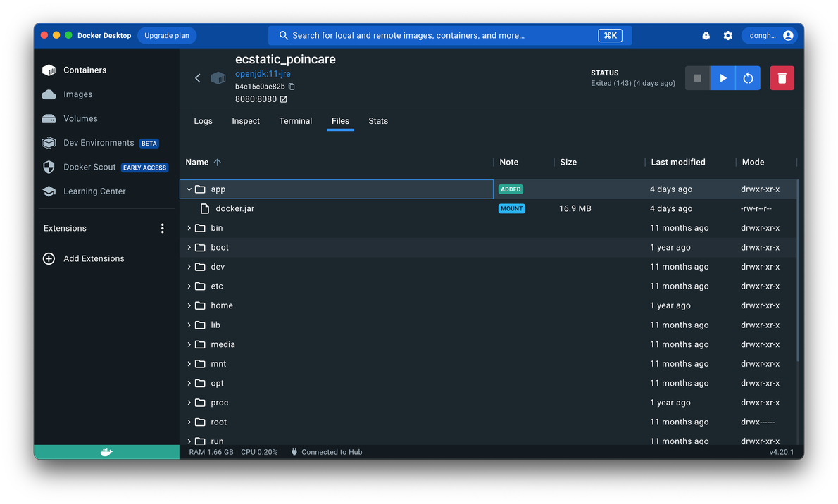Expand the opt folder
This screenshot has height=504, width=838.
point(189,383)
